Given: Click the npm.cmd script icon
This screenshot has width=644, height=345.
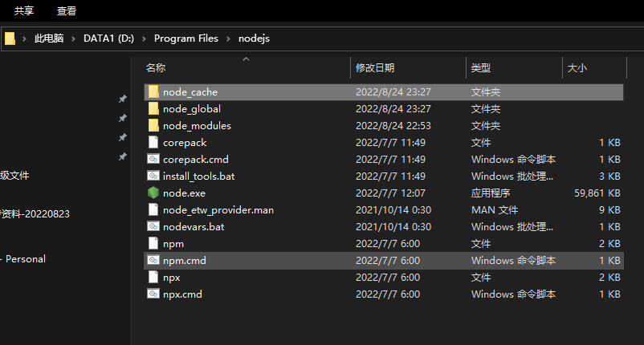Looking at the screenshot, I should pos(153,260).
